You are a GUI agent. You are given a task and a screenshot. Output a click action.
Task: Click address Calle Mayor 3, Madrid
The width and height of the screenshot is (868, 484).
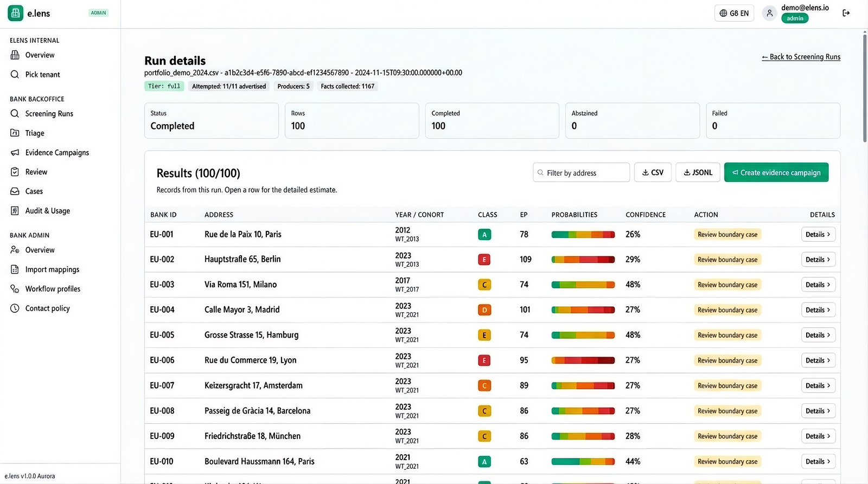pos(242,310)
